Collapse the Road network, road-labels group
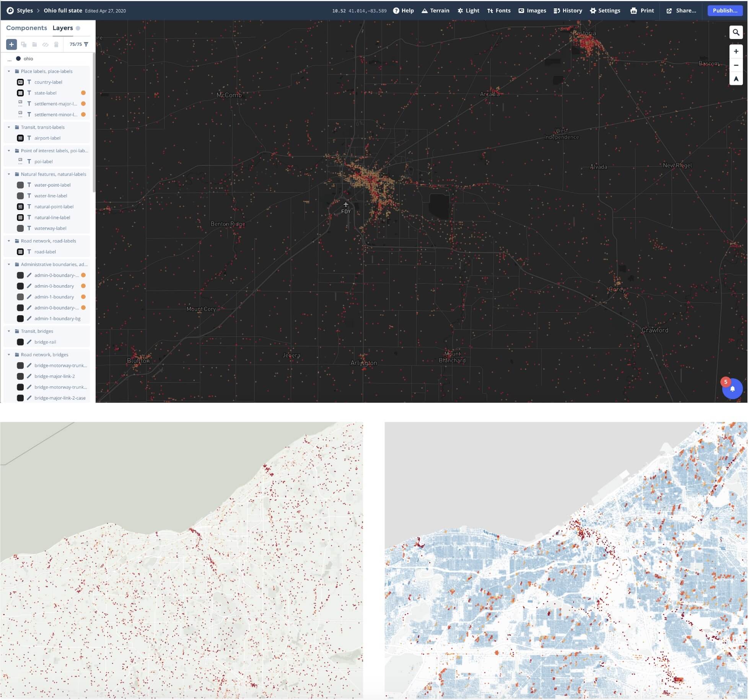Image resolution: width=749 pixels, height=700 pixels. [x=9, y=241]
